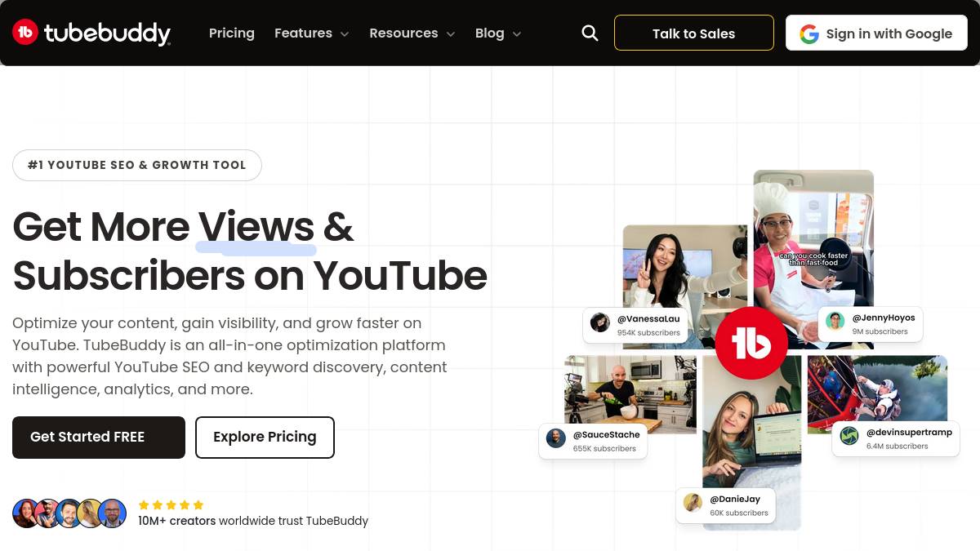Click the @devinsupertramp username text
The height and width of the screenshot is (551, 980).
[909, 432]
